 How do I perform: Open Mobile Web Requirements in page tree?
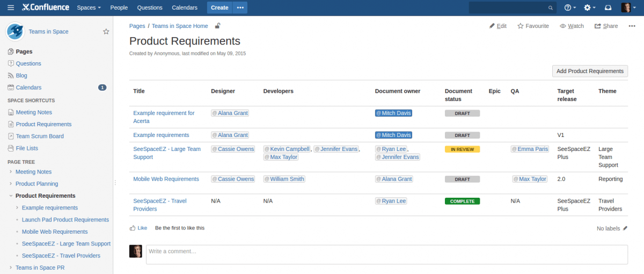[55, 232]
